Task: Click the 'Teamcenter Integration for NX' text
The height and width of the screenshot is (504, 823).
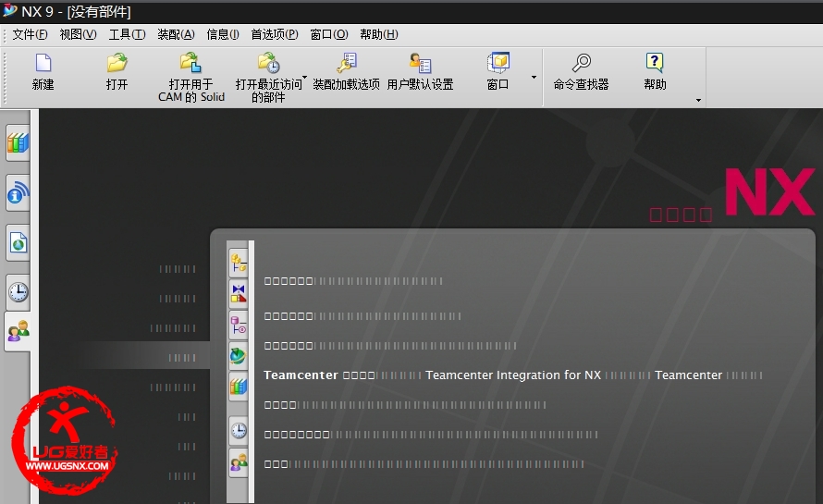Action: click(513, 375)
